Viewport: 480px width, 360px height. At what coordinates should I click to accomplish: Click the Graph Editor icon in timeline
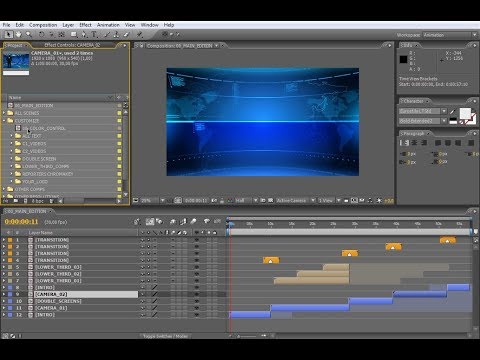(x=217, y=221)
